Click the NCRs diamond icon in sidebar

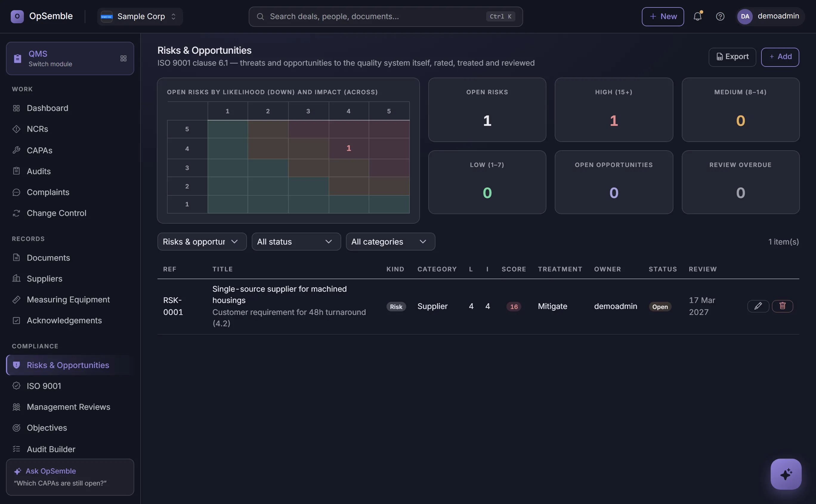click(16, 129)
